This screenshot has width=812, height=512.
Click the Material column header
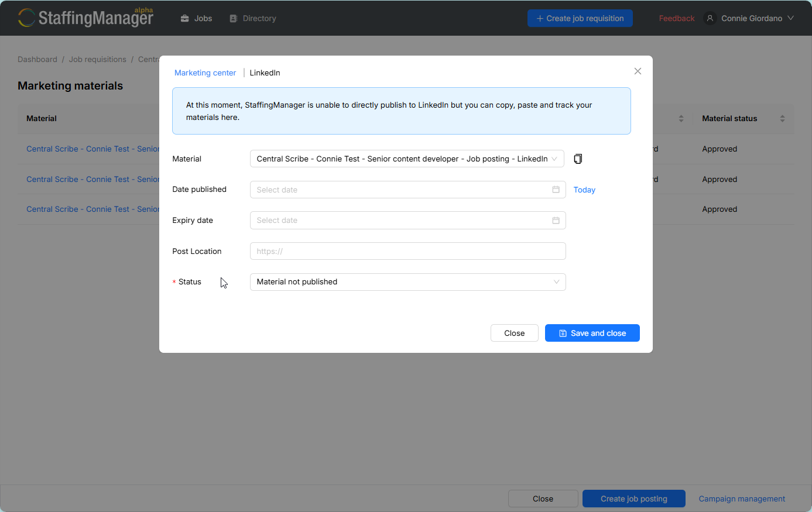pos(42,119)
